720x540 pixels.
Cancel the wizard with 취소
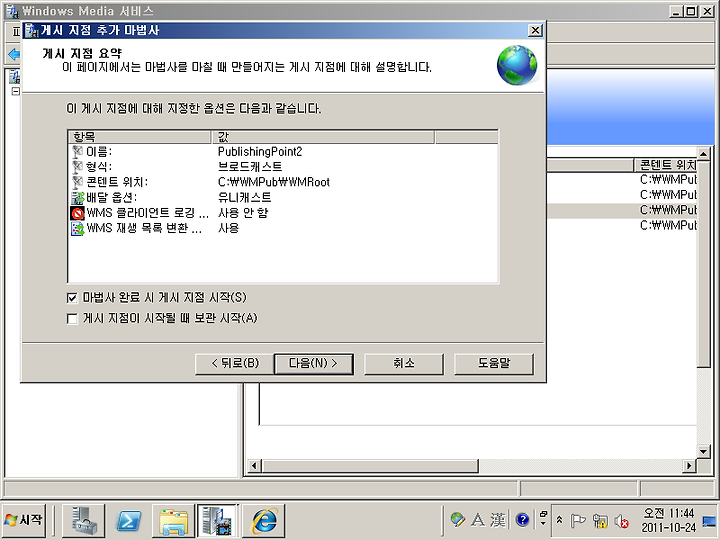click(404, 364)
